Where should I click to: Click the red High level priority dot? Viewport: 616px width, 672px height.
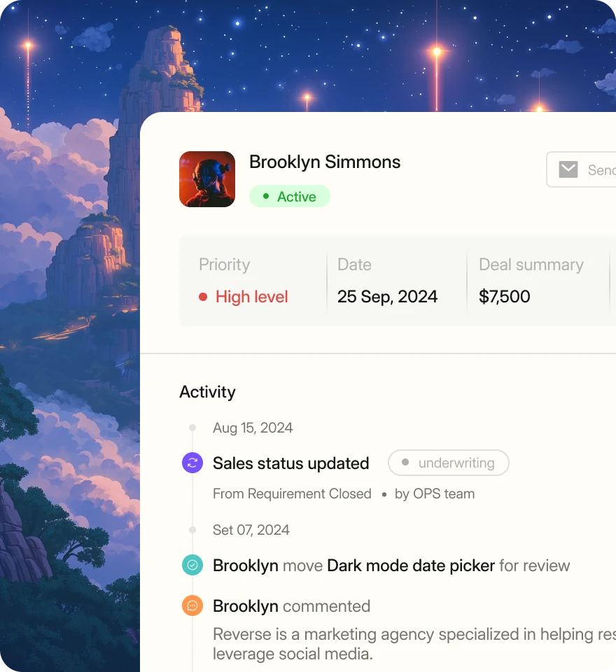tap(203, 297)
